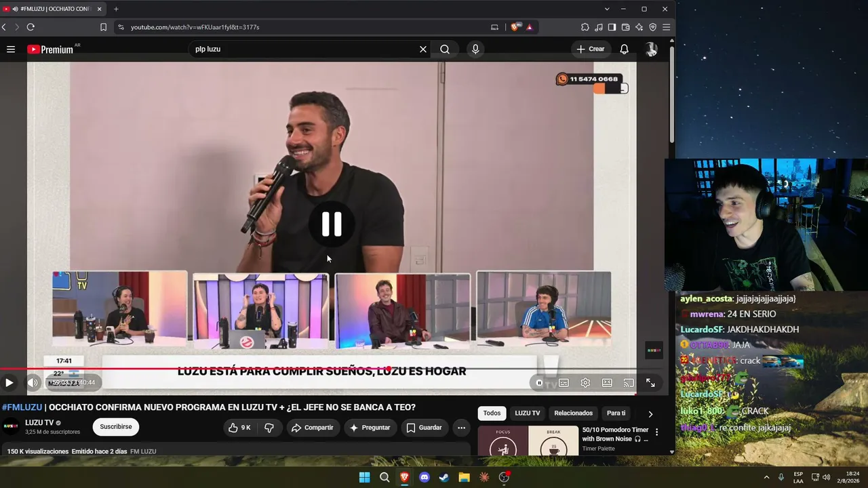Viewport: 868px width, 488px height.
Task: Open Windows taskbar search
Action: tap(384, 477)
